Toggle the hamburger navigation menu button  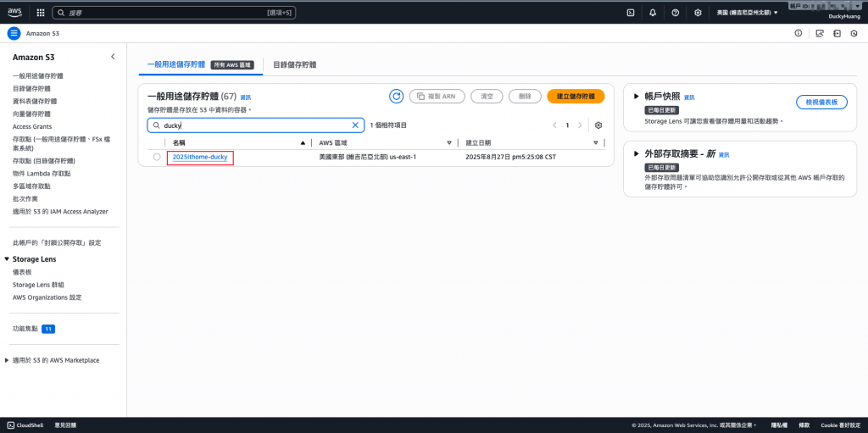[x=14, y=33]
